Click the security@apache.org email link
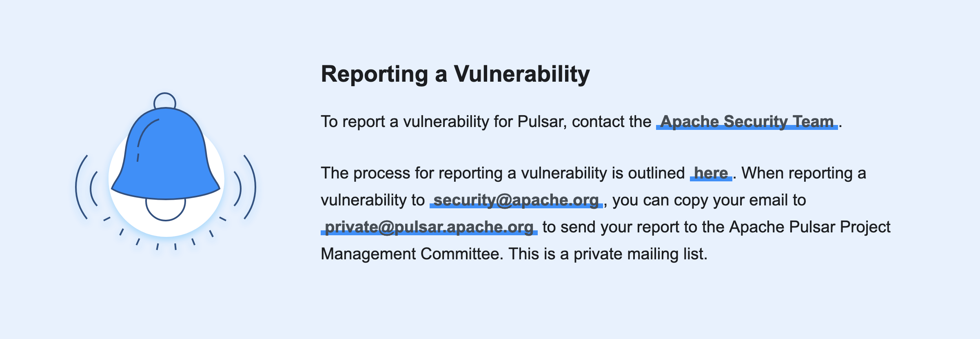 click(516, 200)
